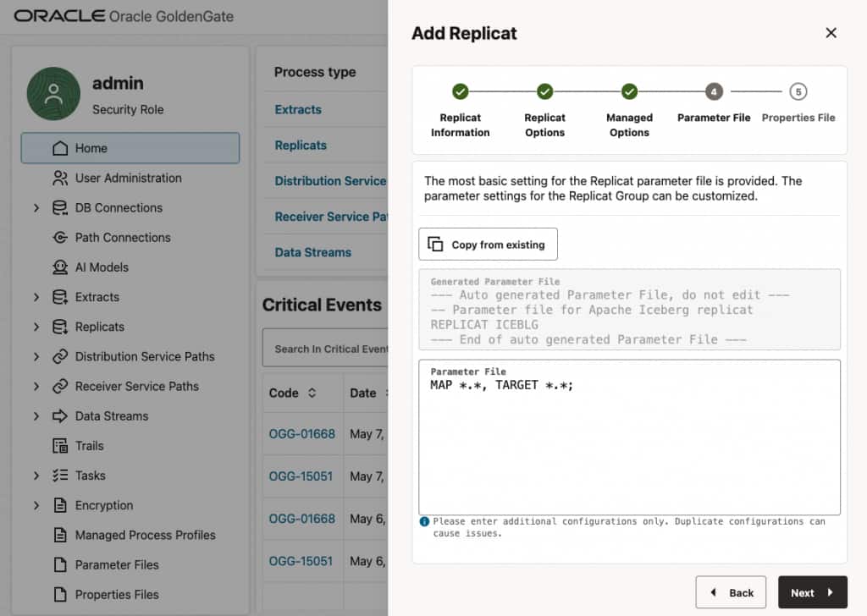Screen dimensions: 867x616
Task: Expand the Encryption sidebar node
Action: [x=36, y=505]
